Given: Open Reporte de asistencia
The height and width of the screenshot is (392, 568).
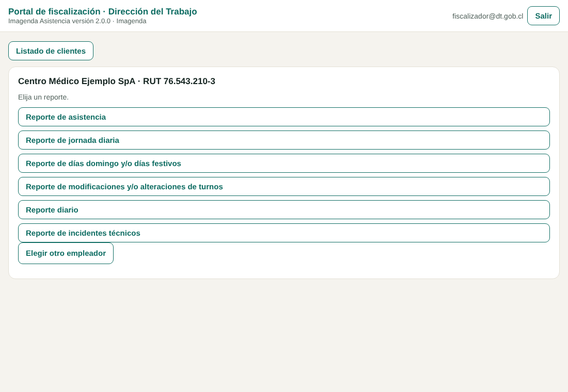Looking at the screenshot, I should point(284,117).
